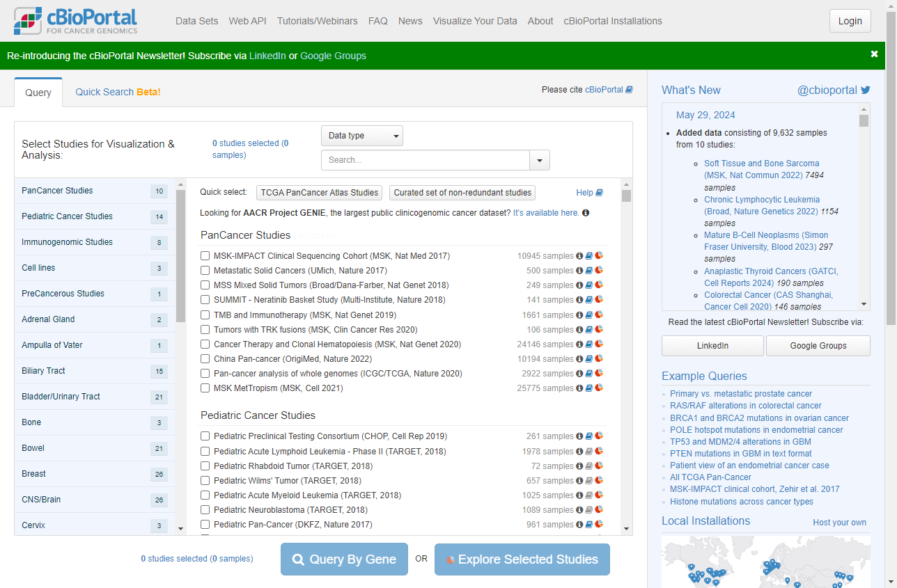Open publication book icon for MSK-IMPACT Clinical Sequencing Cohort

[589, 256]
